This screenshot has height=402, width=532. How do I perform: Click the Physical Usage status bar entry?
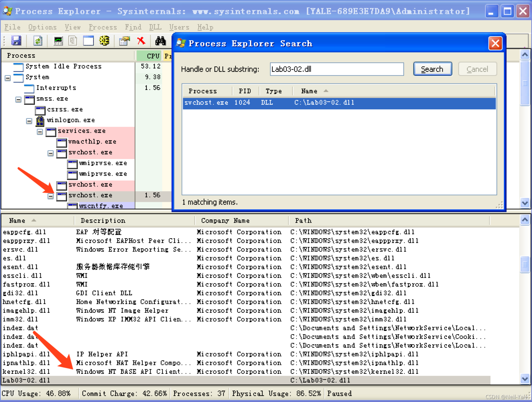[x=276, y=393]
